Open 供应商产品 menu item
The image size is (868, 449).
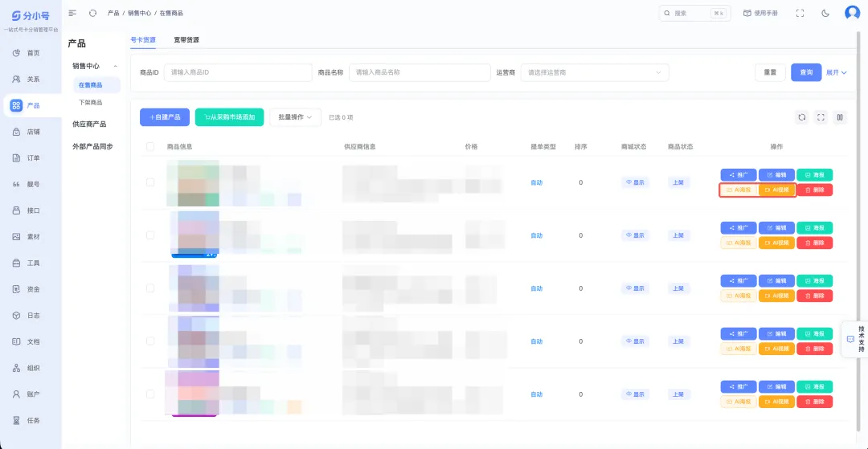coord(89,124)
